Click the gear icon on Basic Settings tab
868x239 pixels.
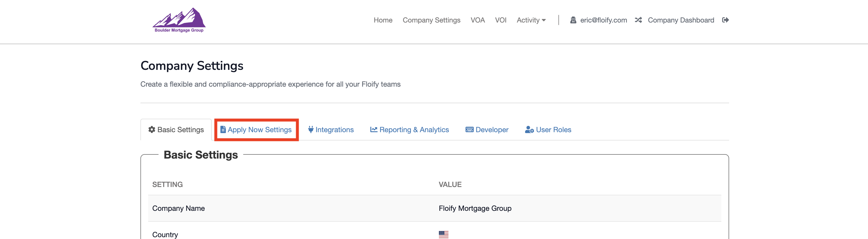tap(152, 130)
